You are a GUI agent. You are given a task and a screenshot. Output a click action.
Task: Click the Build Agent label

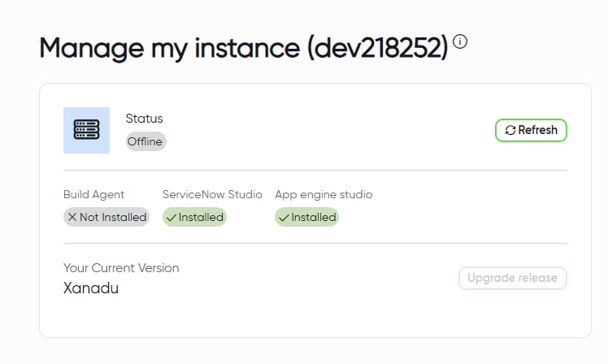(x=94, y=194)
